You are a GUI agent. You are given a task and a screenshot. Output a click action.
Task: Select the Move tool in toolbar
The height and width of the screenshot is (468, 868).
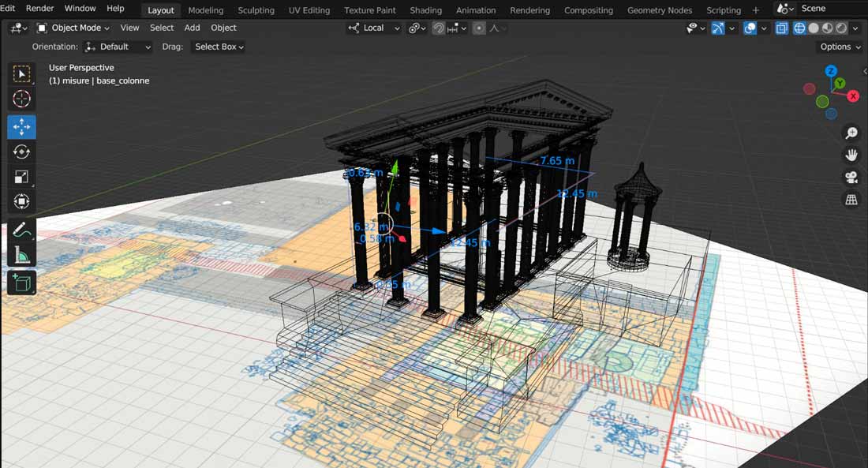[x=21, y=127]
